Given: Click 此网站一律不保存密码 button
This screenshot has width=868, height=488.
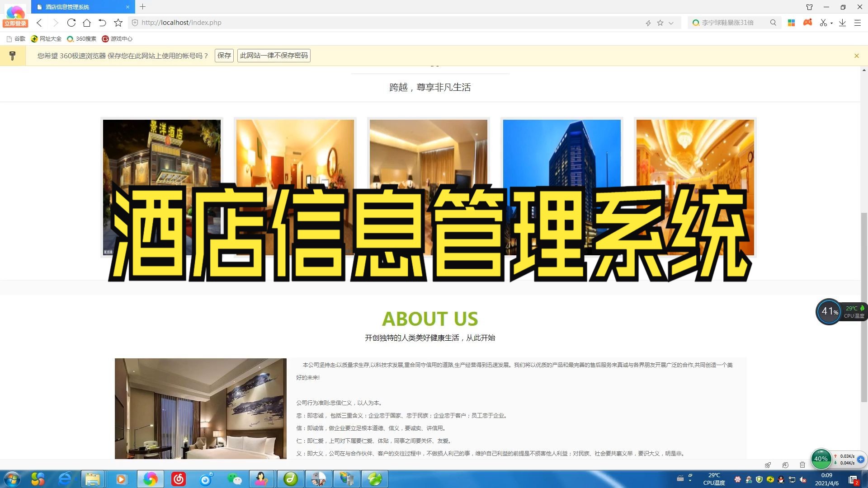Looking at the screenshot, I should pyautogui.click(x=274, y=56).
